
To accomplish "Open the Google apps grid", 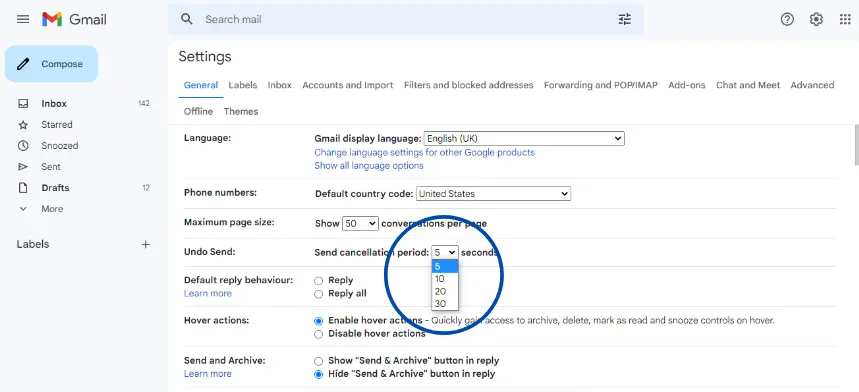I will coord(845,19).
